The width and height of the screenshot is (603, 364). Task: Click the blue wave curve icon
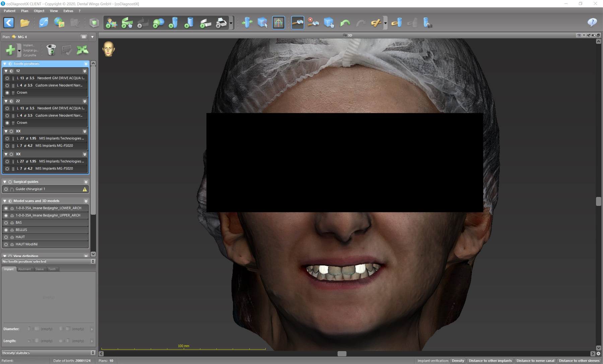click(44, 23)
